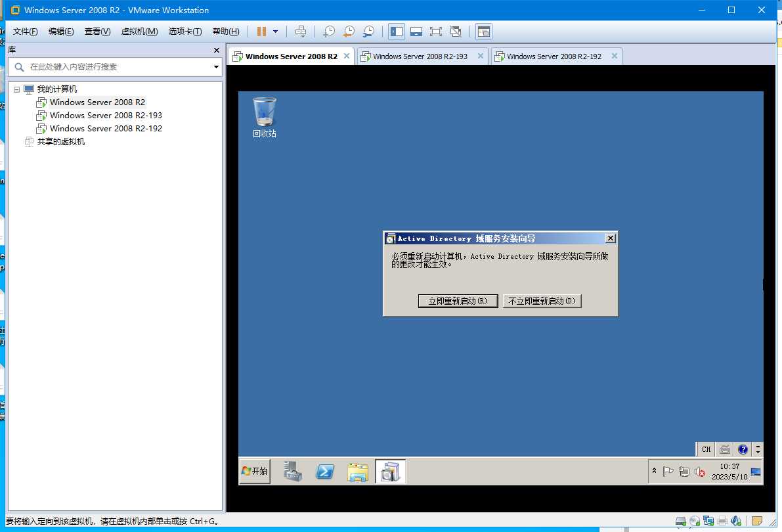Viewport: 782px width, 532px height.
Task: Open the muted volume tray icon
Action: [700, 472]
